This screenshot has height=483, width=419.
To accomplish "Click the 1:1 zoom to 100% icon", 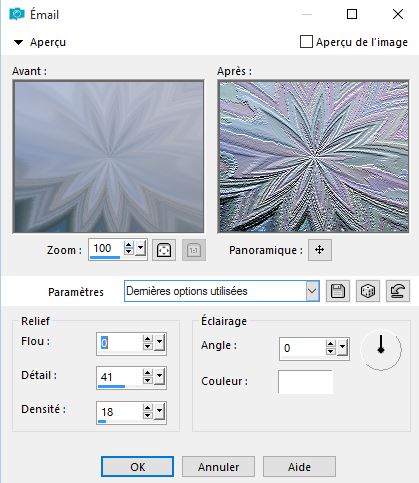I will click(x=194, y=250).
